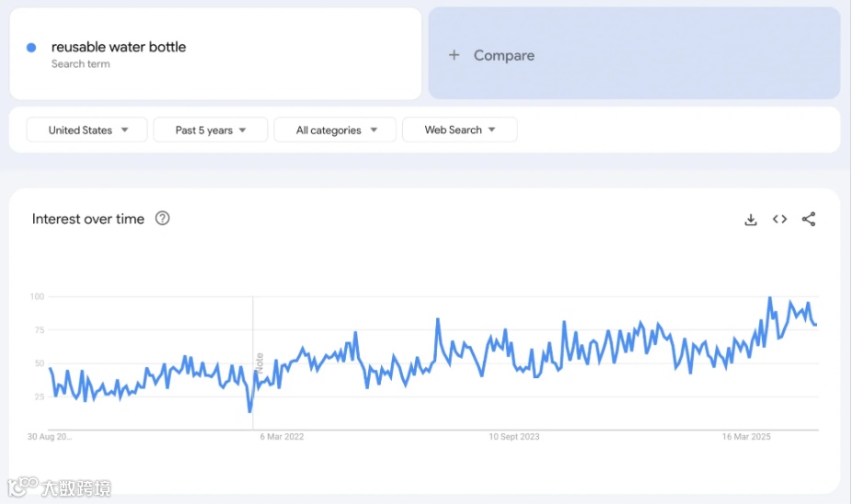Open the embed code icon
The height and width of the screenshot is (504, 852).
click(x=779, y=219)
